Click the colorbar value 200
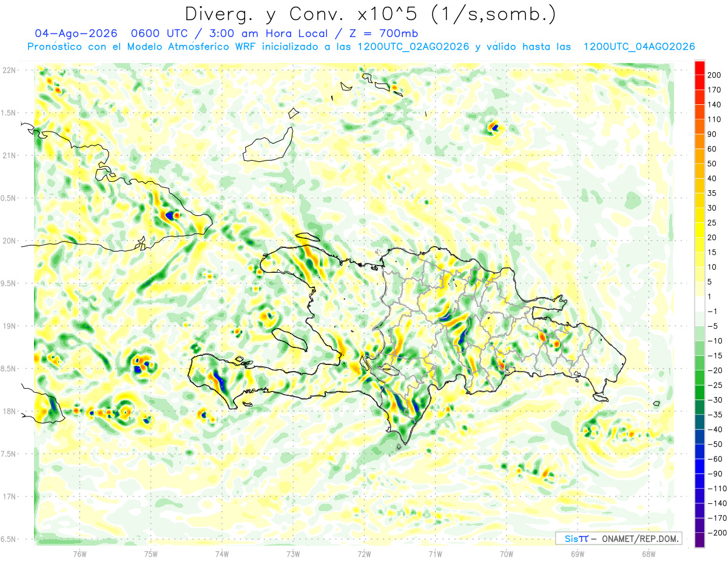The width and height of the screenshot is (728, 562). 715,75
